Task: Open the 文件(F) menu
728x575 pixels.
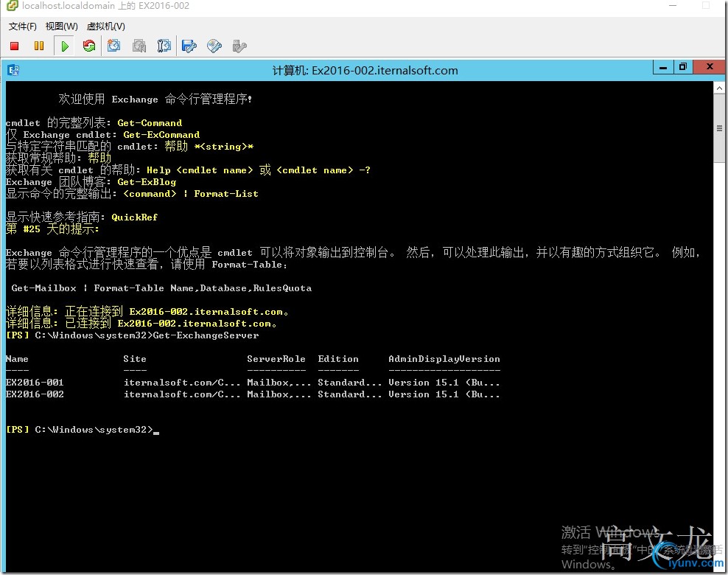Action: [x=22, y=27]
